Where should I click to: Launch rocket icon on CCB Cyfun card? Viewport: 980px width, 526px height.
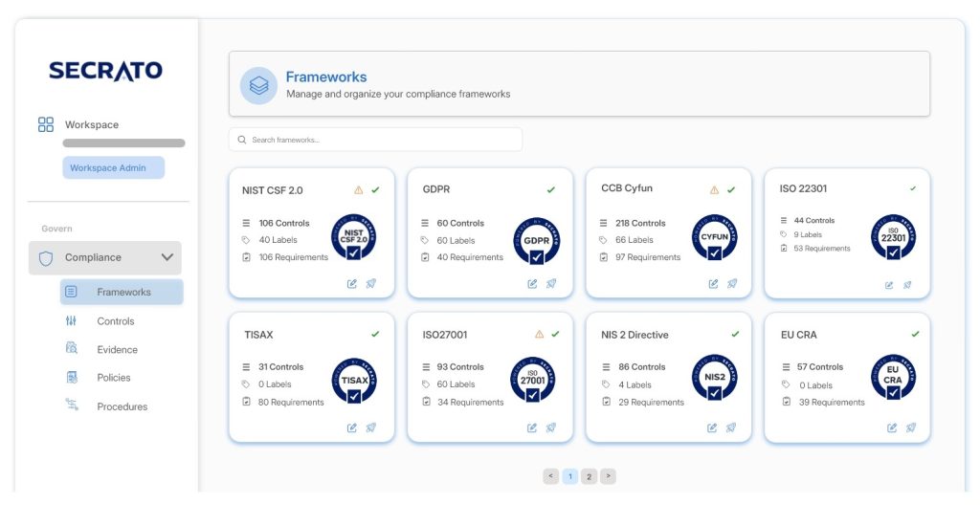tap(732, 284)
